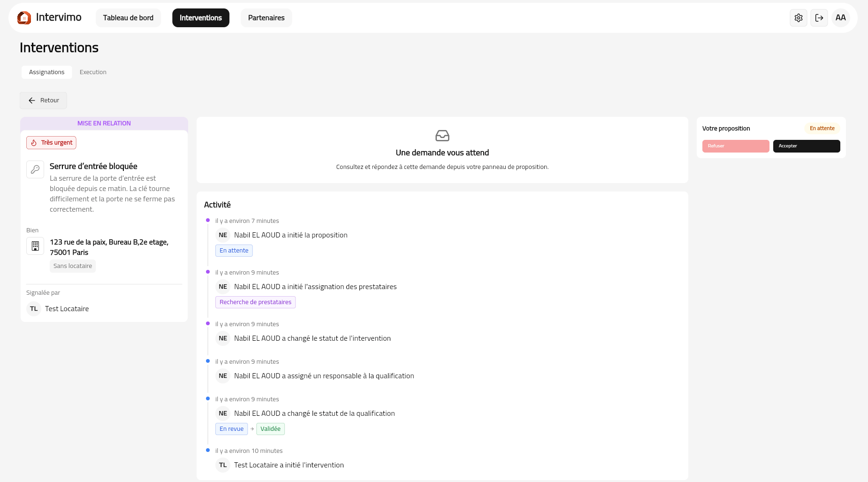868x482 pixels.
Task: Click the Votre proposition title
Action: [x=726, y=129]
